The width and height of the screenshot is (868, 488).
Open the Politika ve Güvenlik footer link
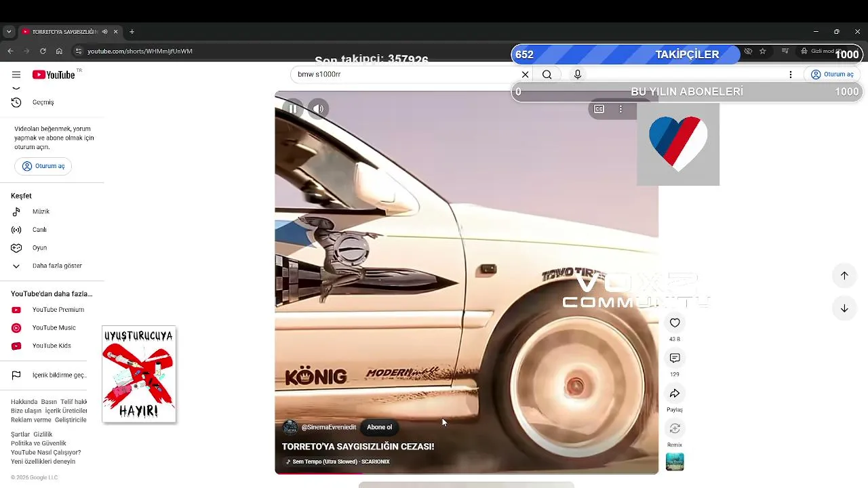pyautogui.click(x=39, y=443)
